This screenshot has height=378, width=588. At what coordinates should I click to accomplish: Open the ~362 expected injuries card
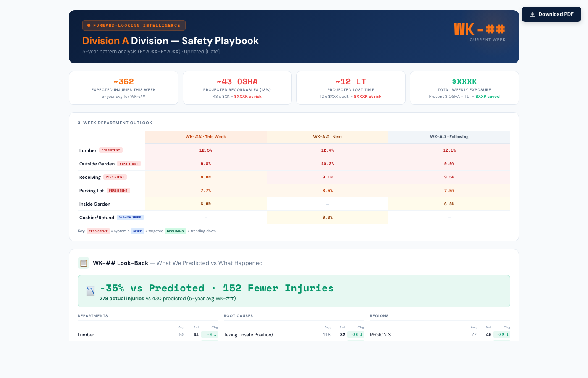(123, 88)
